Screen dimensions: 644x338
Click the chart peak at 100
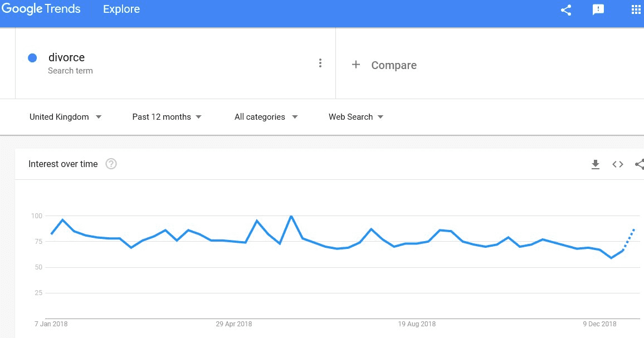pyautogui.click(x=291, y=216)
